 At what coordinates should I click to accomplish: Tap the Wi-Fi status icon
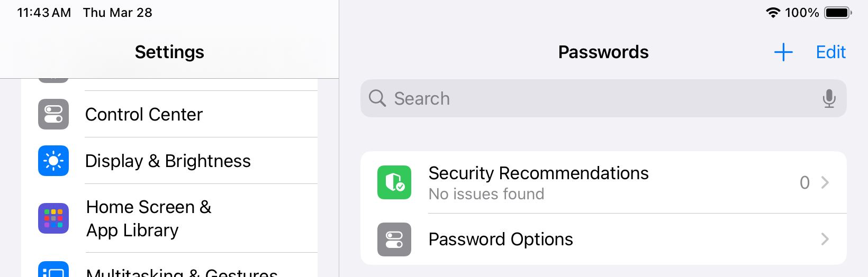(773, 13)
